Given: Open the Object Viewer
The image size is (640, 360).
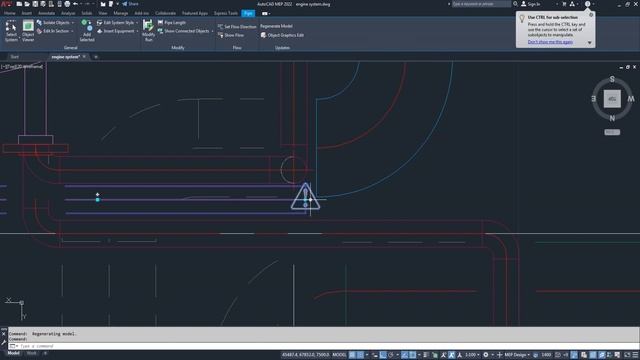Looking at the screenshot, I should pyautogui.click(x=28, y=31).
